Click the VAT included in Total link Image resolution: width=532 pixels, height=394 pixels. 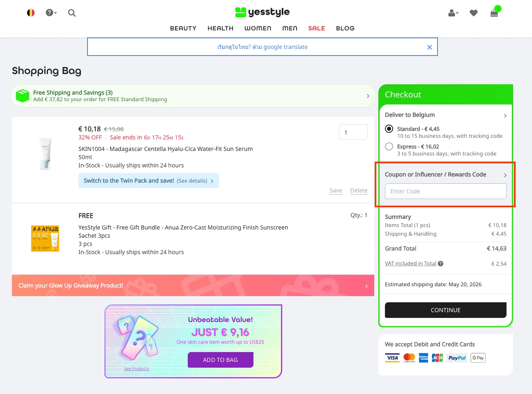[410, 264]
